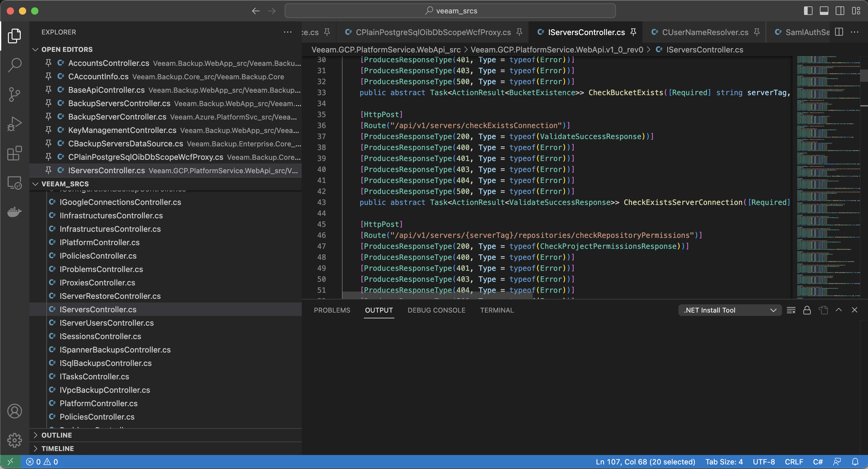The image size is (868, 469).
Task: Open Remote Explorer icon in activity bar
Action: coord(15,183)
